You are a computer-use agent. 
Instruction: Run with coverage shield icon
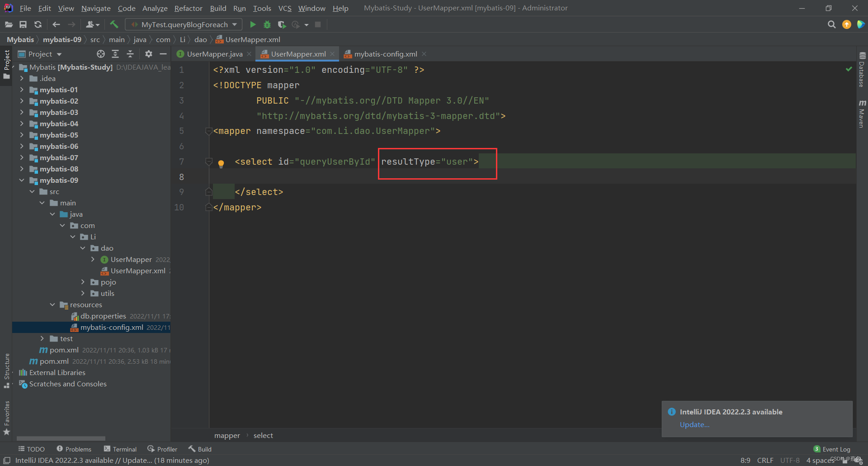click(282, 24)
